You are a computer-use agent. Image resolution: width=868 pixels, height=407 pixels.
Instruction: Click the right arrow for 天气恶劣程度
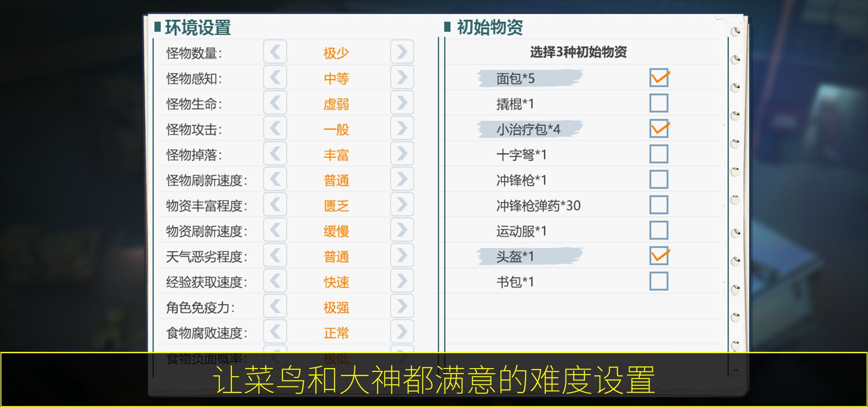click(401, 256)
